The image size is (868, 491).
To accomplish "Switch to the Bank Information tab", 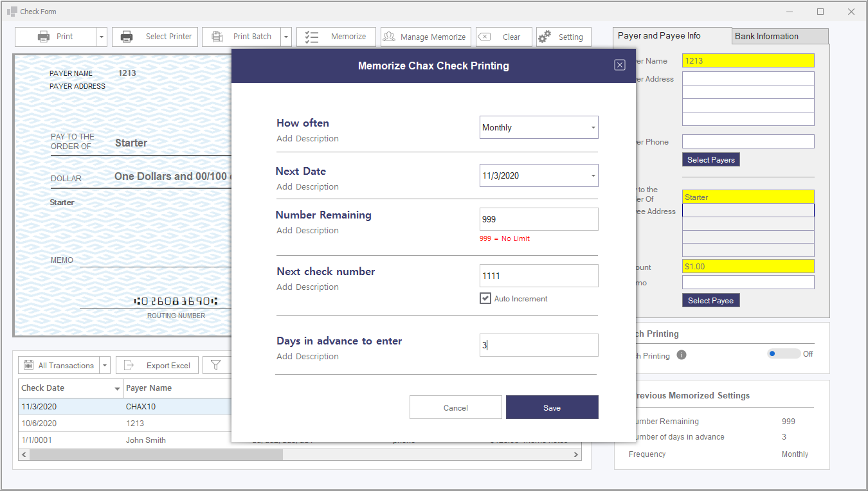I will (779, 36).
